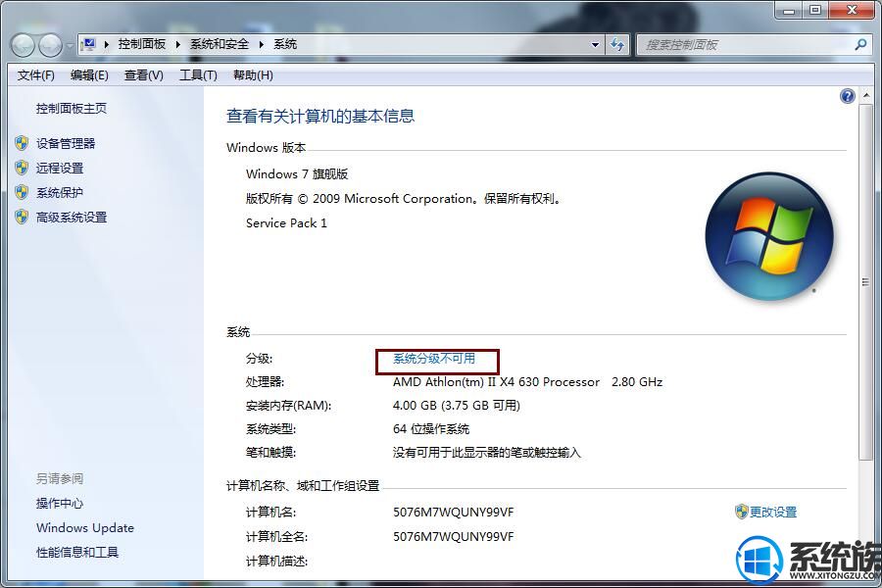Click the 系统分级不可用 rating link

[434, 359]
